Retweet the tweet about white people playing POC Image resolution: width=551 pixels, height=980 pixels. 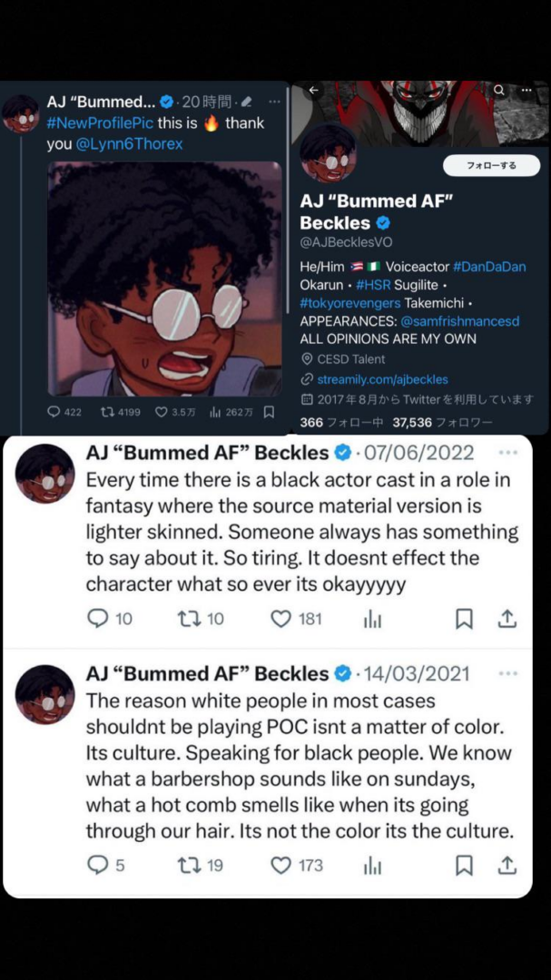(187, 865)
